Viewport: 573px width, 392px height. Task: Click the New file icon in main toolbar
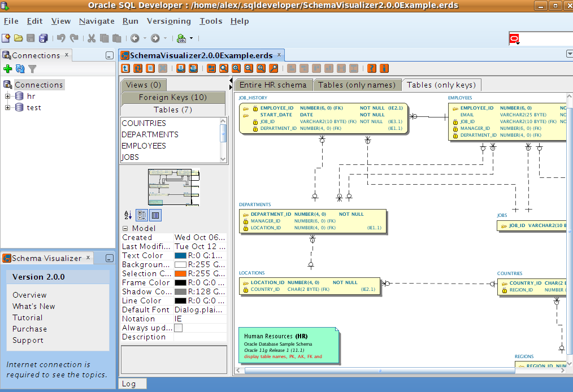click(x=6, y=38)
